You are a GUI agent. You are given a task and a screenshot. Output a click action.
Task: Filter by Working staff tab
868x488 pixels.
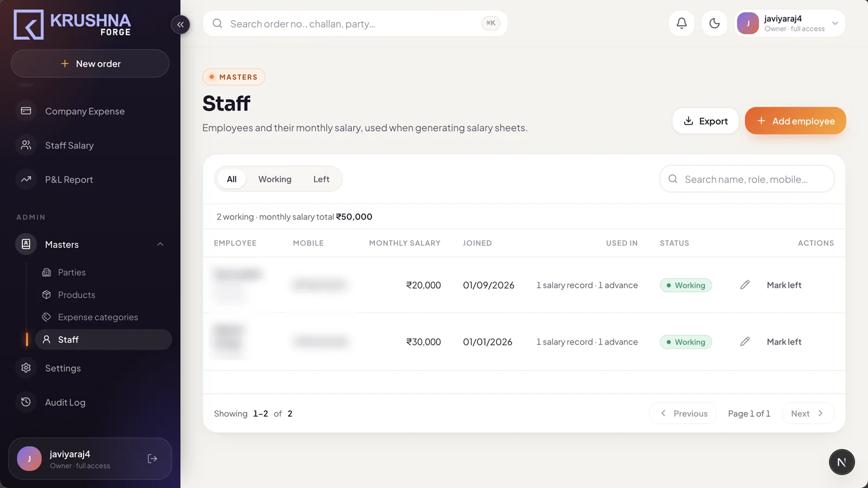[275, 179]
